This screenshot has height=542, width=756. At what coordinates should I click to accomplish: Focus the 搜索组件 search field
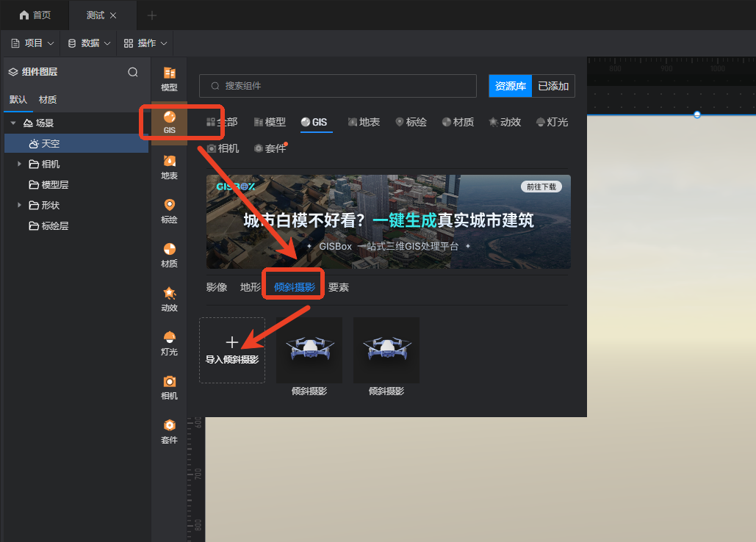pyautogui.click(x=337, y=86)
